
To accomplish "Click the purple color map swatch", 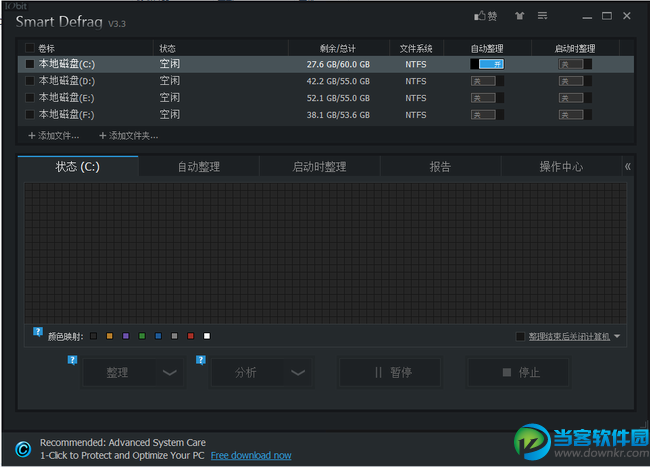I will (126, 336).
